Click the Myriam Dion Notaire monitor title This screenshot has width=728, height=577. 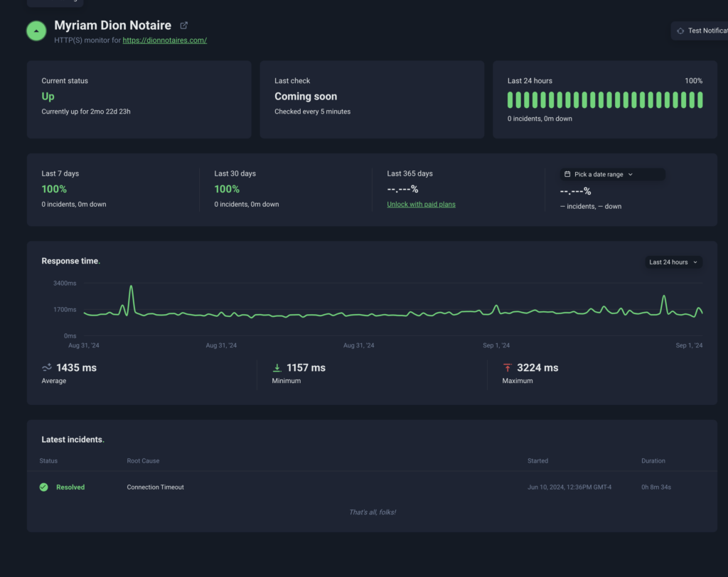[x=112, y=26]
